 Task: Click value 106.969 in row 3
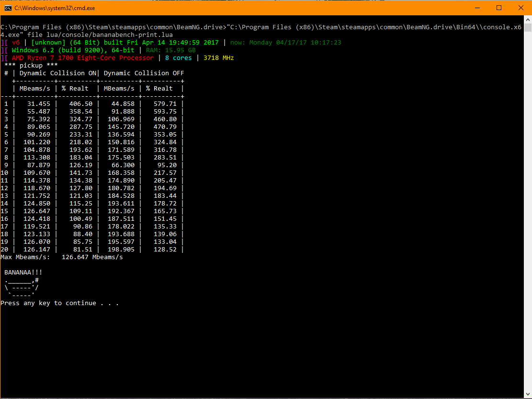[121, 119]
